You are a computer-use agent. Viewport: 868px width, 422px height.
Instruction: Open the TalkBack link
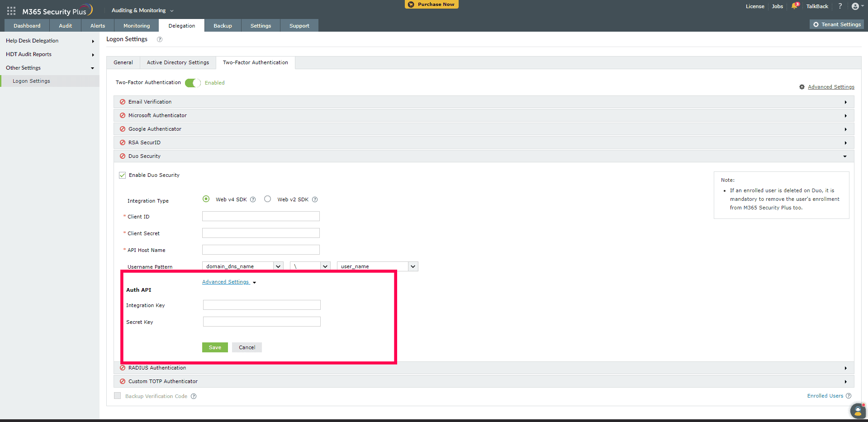click(x=817, y=6)
